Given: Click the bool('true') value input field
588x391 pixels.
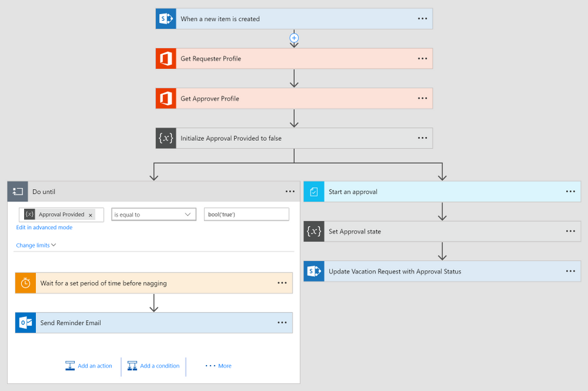Looking at the screenshot, I should 245,214.
